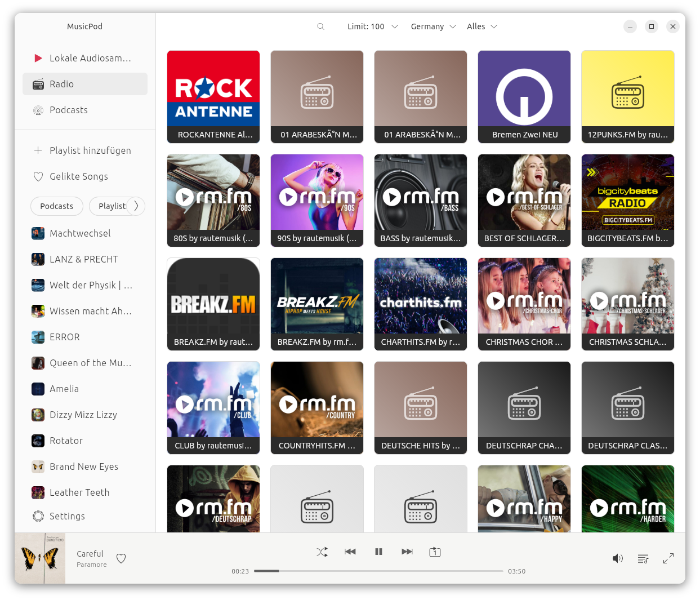The height and width of the screenshot is (600, 700).
Task: Play rm.fm /DEUTSCHRAP station tile
Action: (213, 499)
